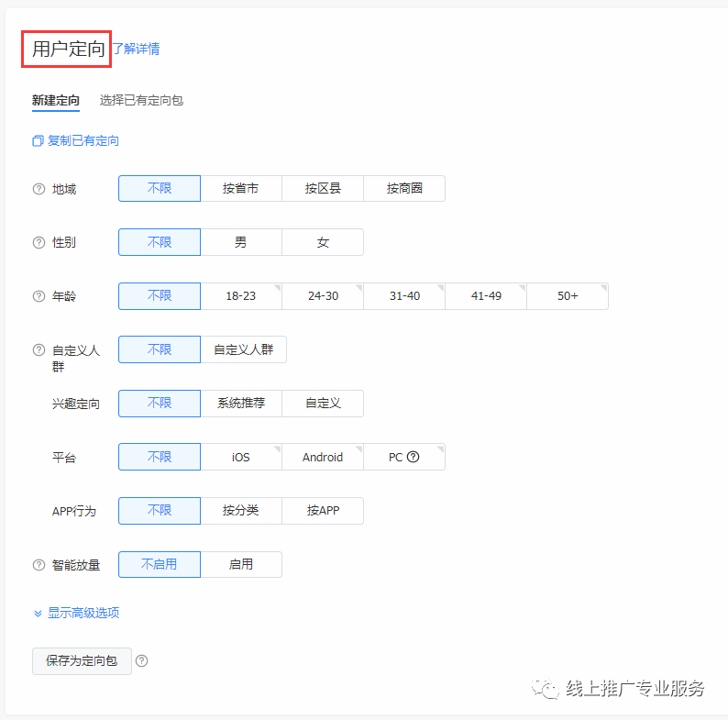Choose 按分类 APP behavior option
Image resolution: width=728 pixels, height=720 pixels.
241,511
